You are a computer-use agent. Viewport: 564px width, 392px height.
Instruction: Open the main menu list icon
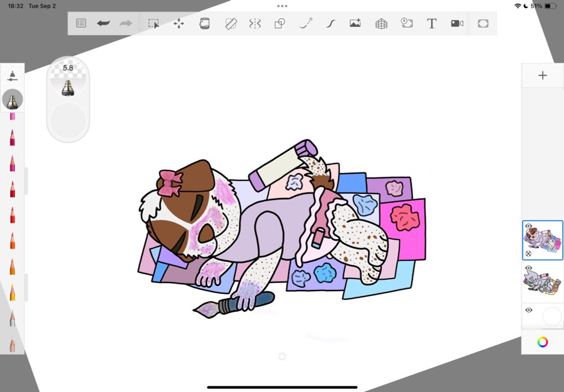(x=81, y=23)
